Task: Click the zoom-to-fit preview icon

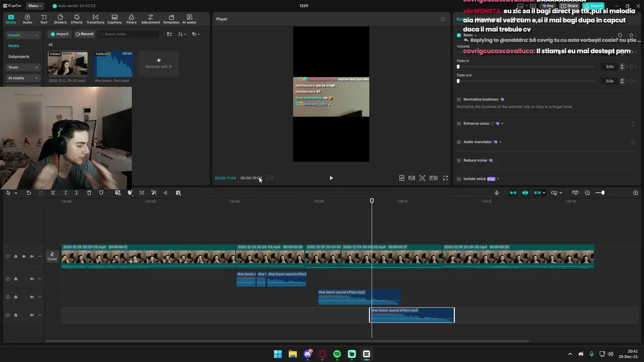Action: tap(422, 178)
